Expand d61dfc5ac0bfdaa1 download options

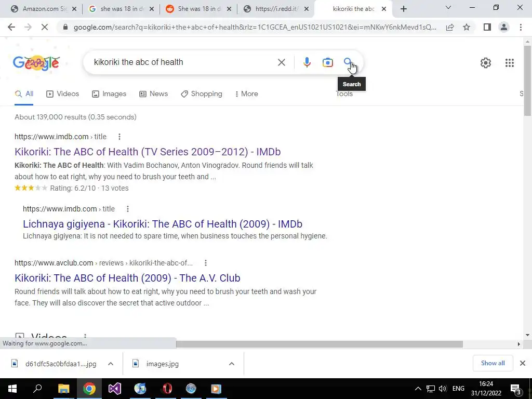pos(111,364)
